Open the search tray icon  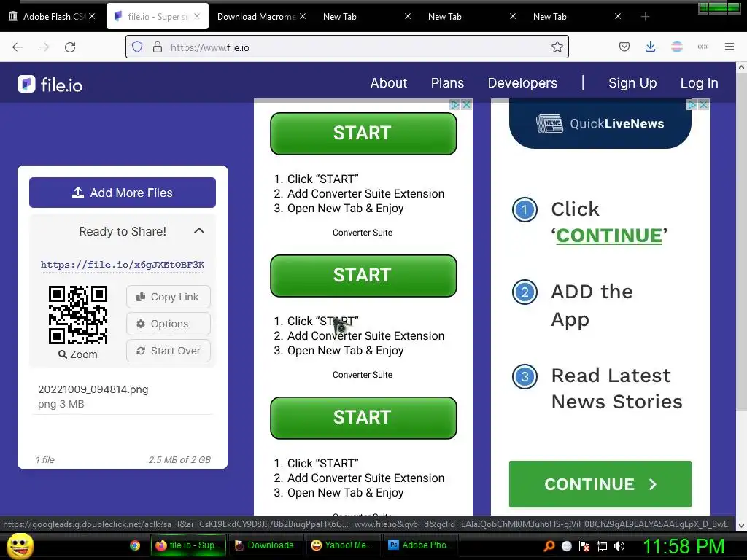point(549,545)
